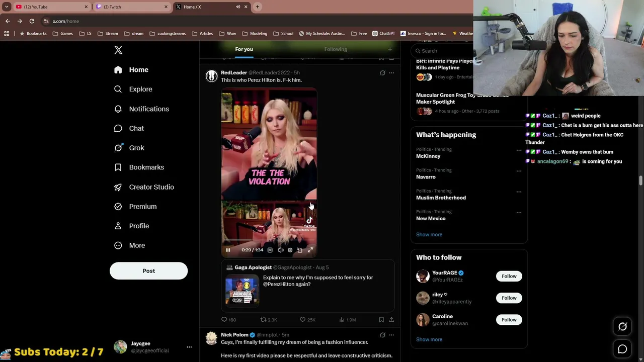Open Premium in the sidebar
This screenshot has height=362, width=644.
coord(135,207)
